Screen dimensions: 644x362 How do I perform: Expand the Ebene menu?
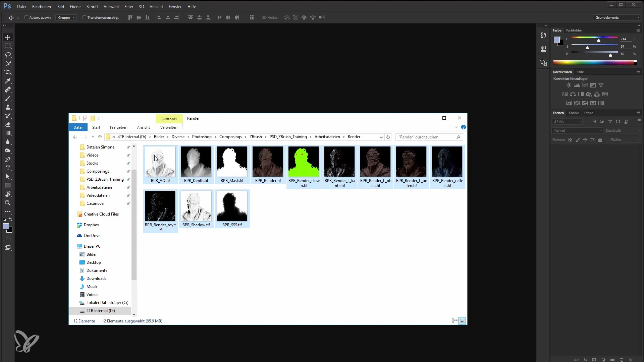pos(75,6)
